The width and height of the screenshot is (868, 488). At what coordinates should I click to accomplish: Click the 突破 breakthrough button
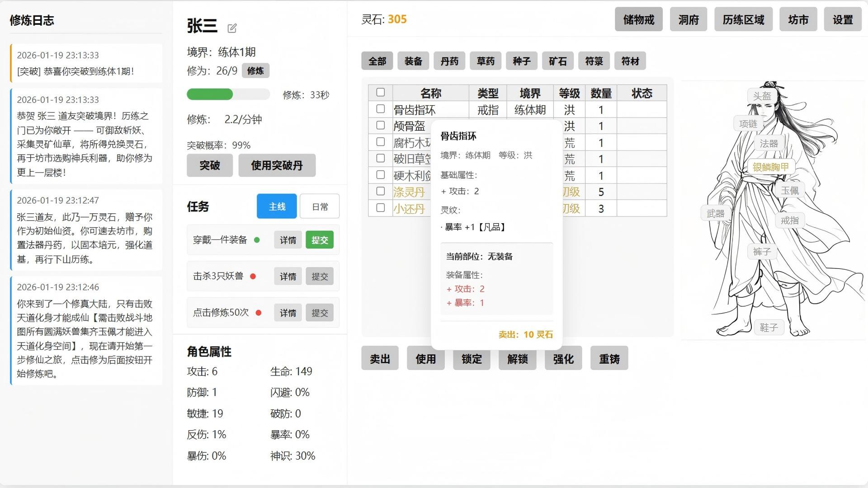point(209,165)
